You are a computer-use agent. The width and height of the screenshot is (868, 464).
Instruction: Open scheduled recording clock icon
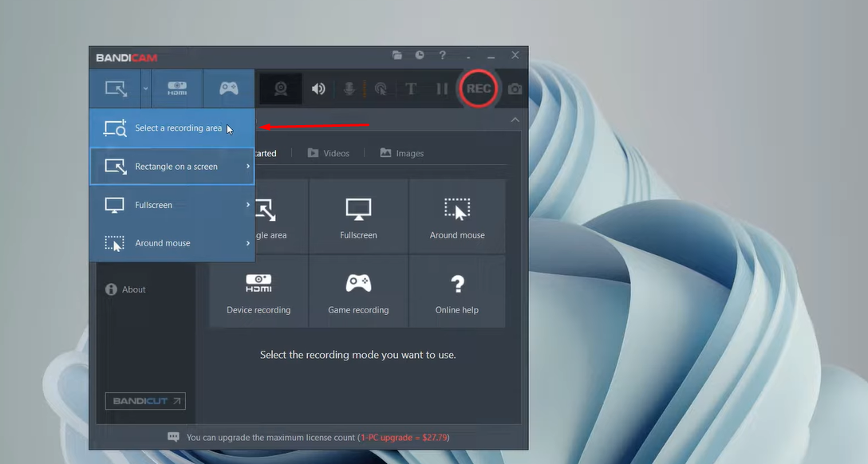click(420, 55)
